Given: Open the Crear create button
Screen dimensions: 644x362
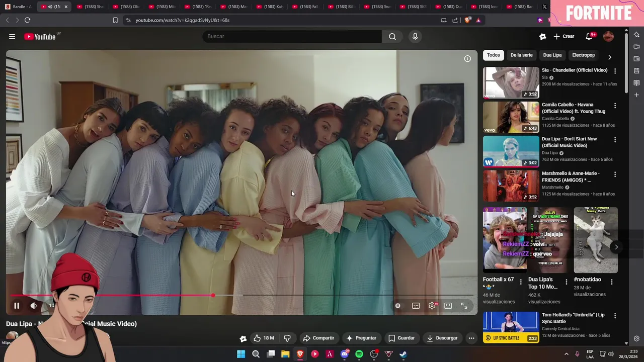Looking at the screenshot, I should coord(564,36).
